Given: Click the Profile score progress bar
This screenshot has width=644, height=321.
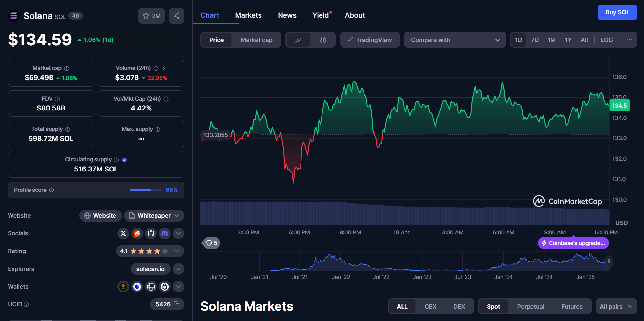Looking at the screenshot, I should click(x=145, y=190).
